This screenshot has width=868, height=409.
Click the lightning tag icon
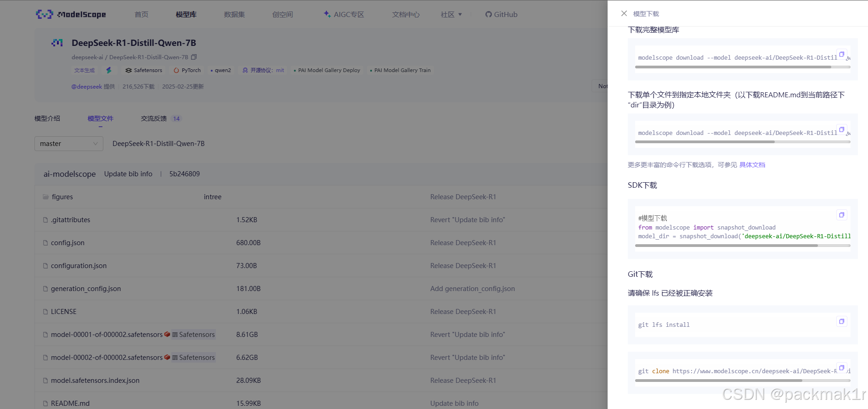[x=109, y=70]
